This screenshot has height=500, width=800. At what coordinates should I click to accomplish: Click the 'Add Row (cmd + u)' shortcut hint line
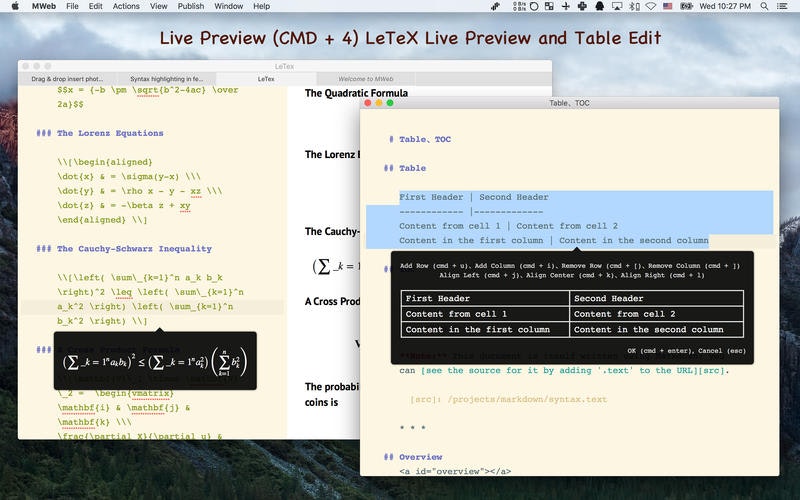click(x=569, y=266)
